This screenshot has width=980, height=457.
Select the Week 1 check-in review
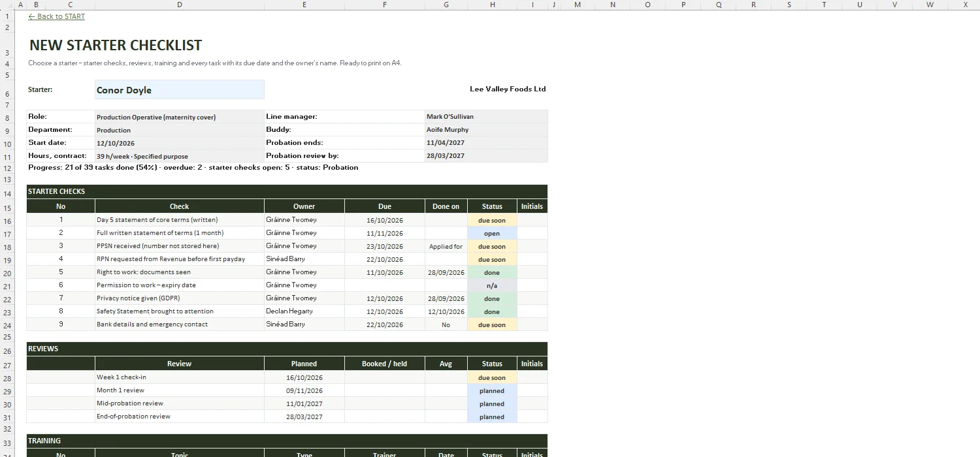click(x=180, y=377)
